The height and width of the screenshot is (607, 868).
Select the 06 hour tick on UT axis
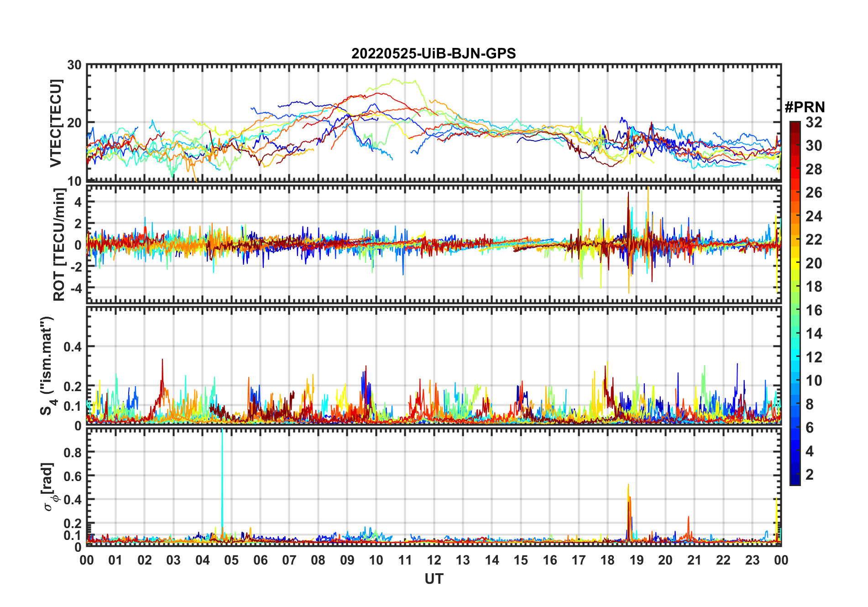coord(261,560)
